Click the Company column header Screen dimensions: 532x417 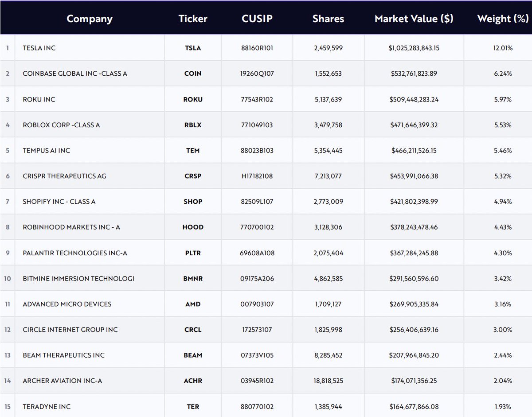tap(89, 19)
